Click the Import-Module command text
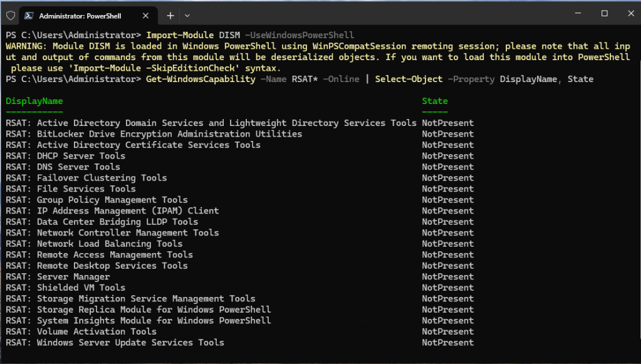The height and width of the screenshot is (364, 641). coord(177,35)
